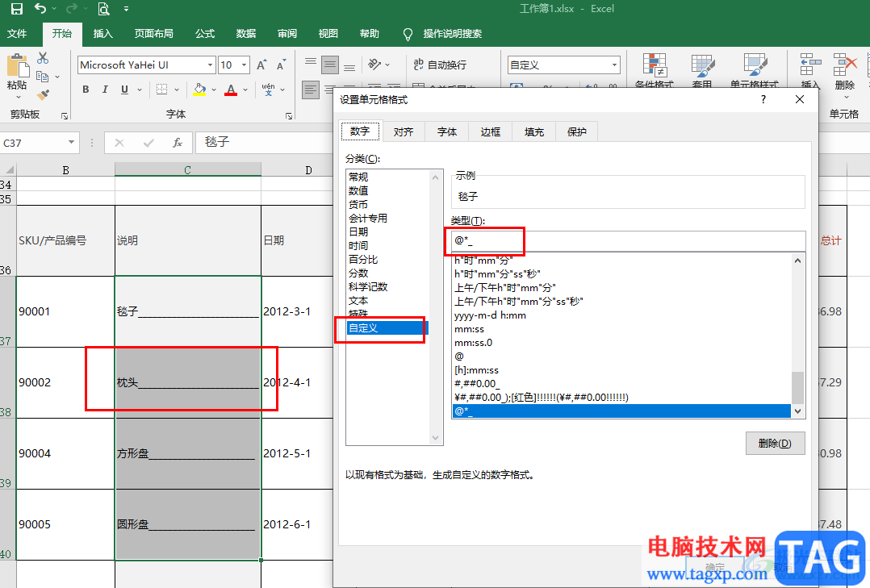870x588 pixels.
Task: Switch to the 页面布局 ribbon tab
Action: click(153, 34)
